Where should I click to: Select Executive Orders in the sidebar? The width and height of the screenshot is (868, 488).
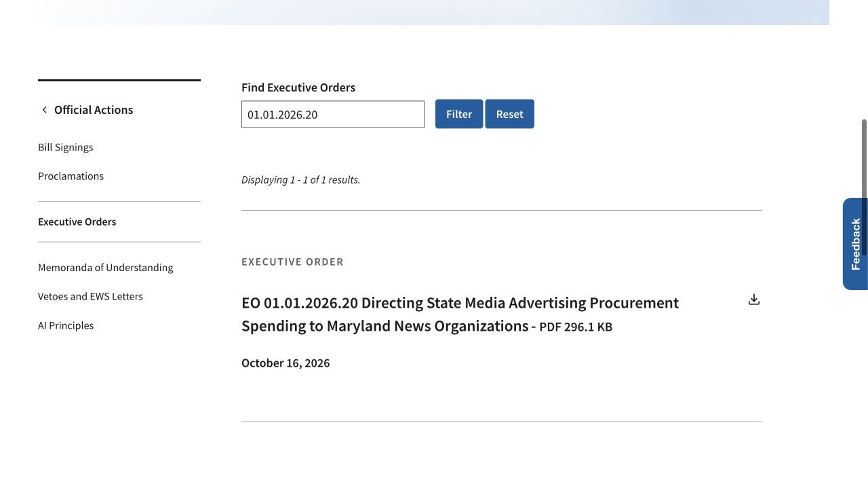pos(77,222)
